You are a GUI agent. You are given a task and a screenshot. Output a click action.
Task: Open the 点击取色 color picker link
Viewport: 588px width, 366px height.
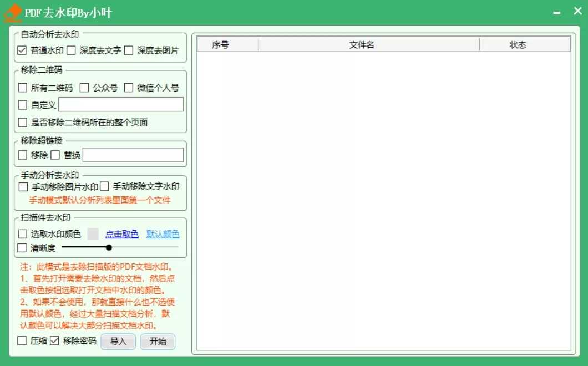122,234
